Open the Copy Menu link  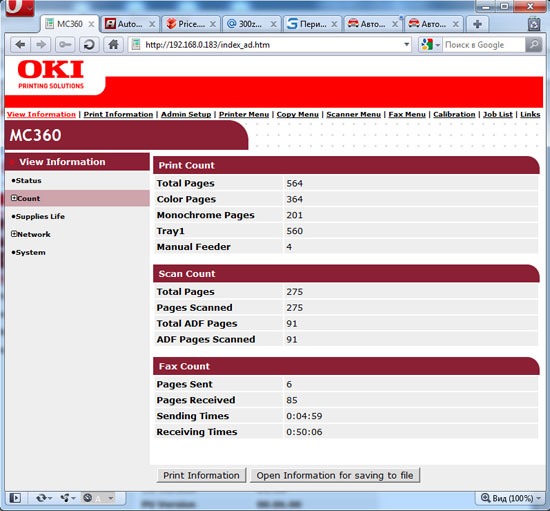tap(297, 114)
